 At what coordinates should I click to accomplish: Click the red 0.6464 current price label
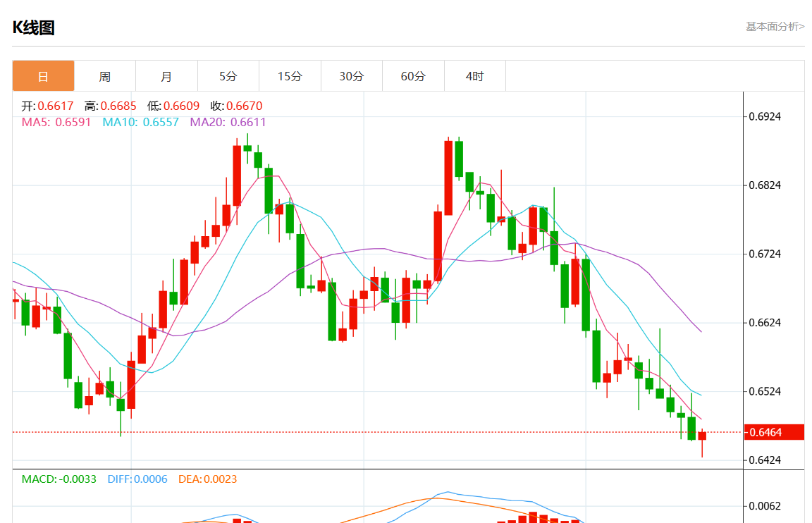point(774,432)
